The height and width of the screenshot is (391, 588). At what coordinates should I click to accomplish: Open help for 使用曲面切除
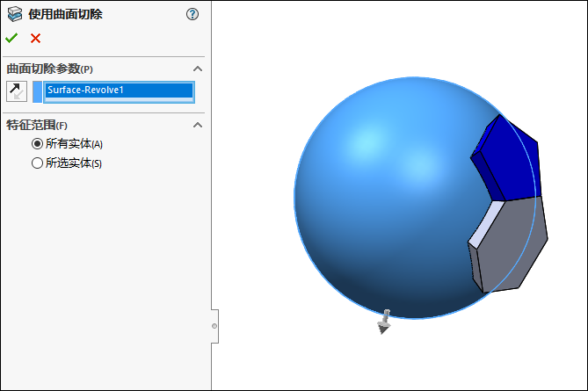[192, 14]
